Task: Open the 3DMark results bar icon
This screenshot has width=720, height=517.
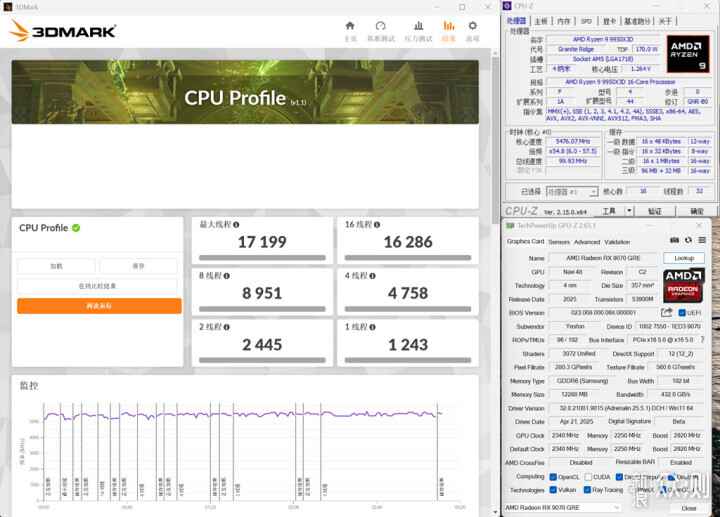Action: [x=449, y=26]
